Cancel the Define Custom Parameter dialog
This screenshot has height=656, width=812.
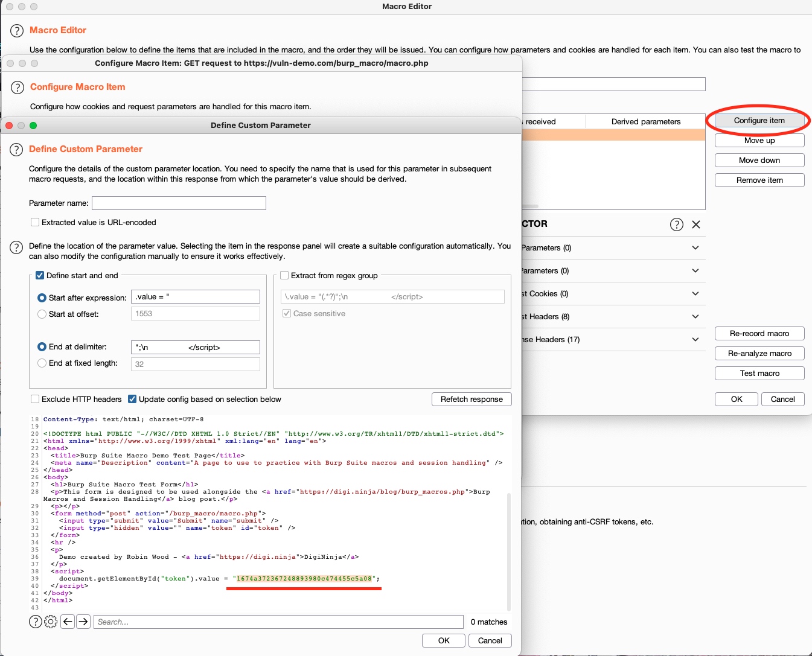[490, 640]
